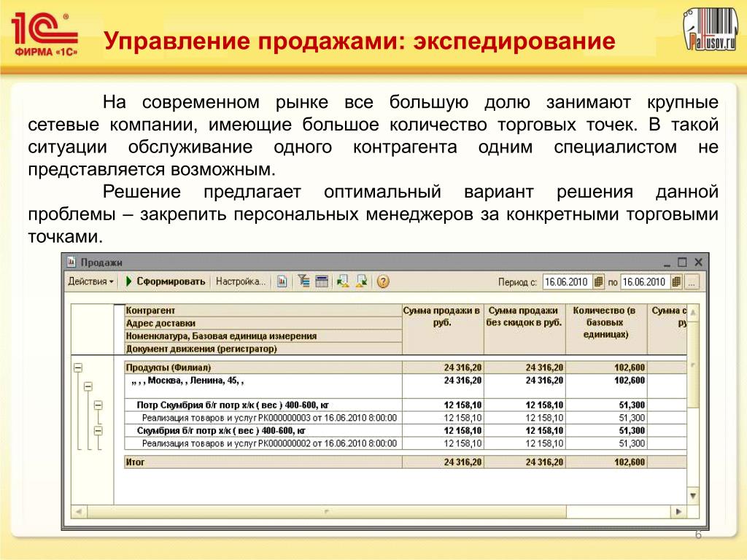Click the horizontal scrollbar right arrow
This screenshot has height=560, width=747.
[x=679, y=511]
